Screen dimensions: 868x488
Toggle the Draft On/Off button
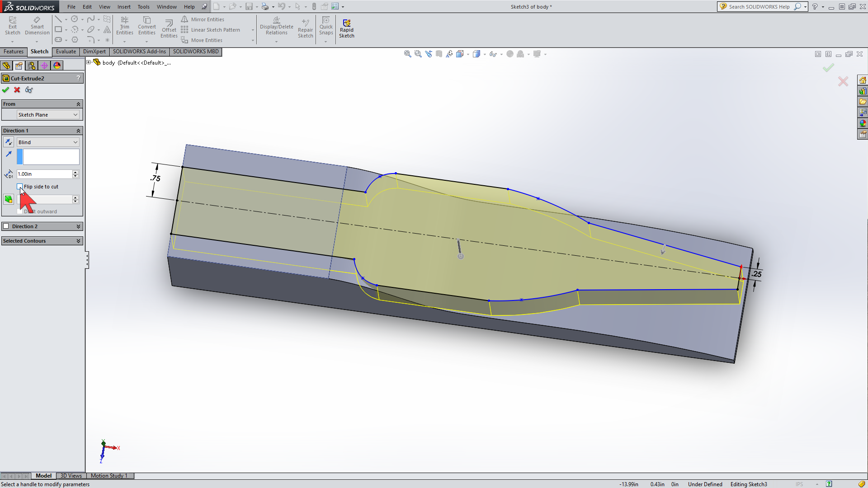click(x=9, y=199)
